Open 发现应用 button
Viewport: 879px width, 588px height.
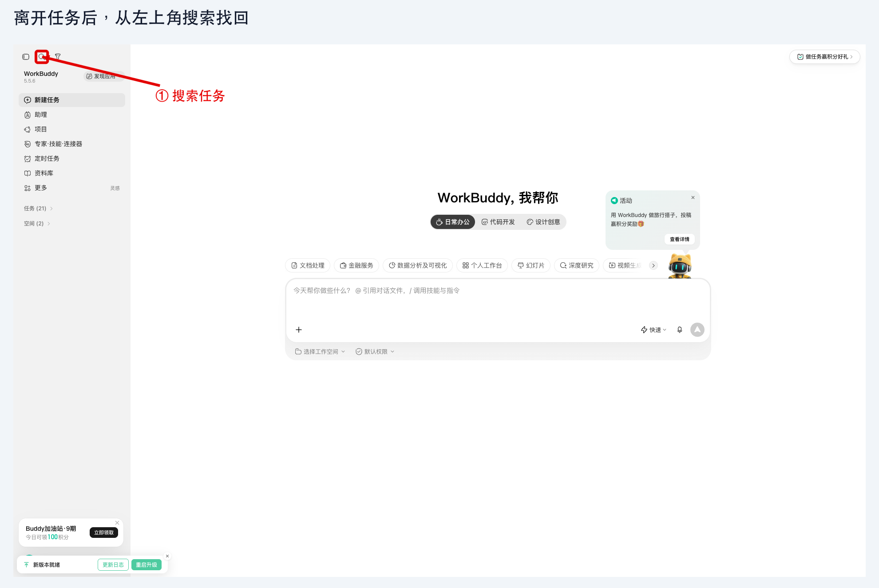tap(103, 76)
